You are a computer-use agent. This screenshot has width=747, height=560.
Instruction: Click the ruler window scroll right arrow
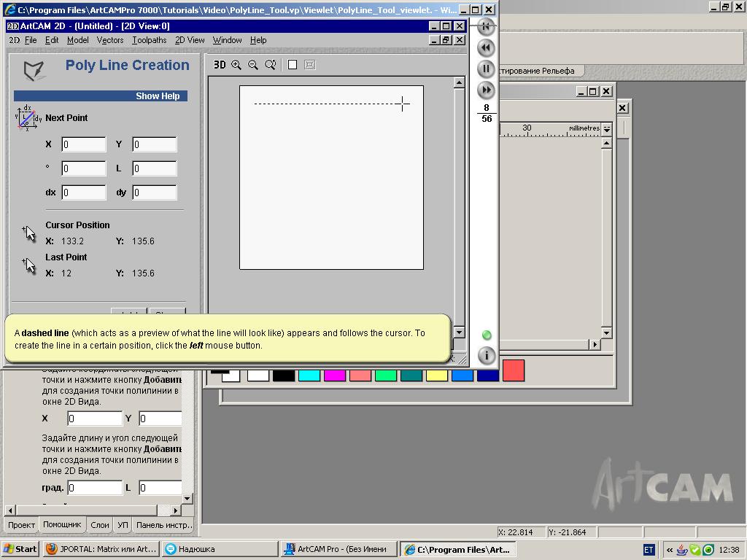point(595,344)
